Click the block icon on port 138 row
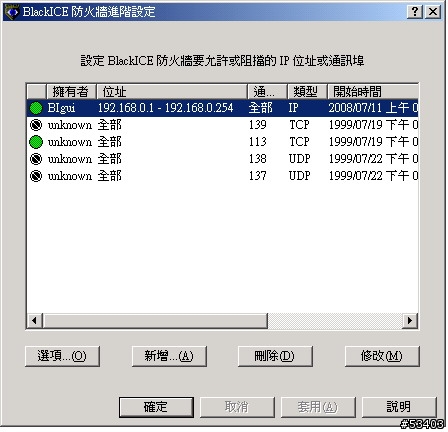The width and height of the screenshot is (448, 432). click(36, 159)
